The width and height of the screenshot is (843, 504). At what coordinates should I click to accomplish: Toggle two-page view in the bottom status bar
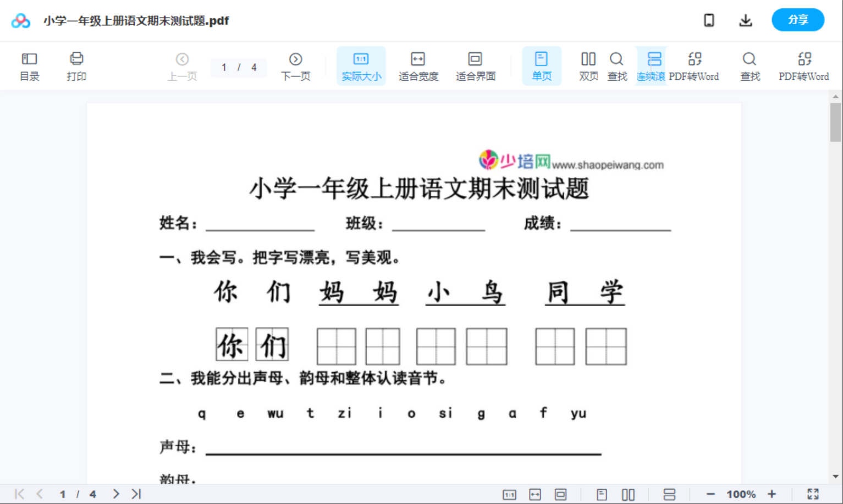pyautogui.click(x=627, y=494)
